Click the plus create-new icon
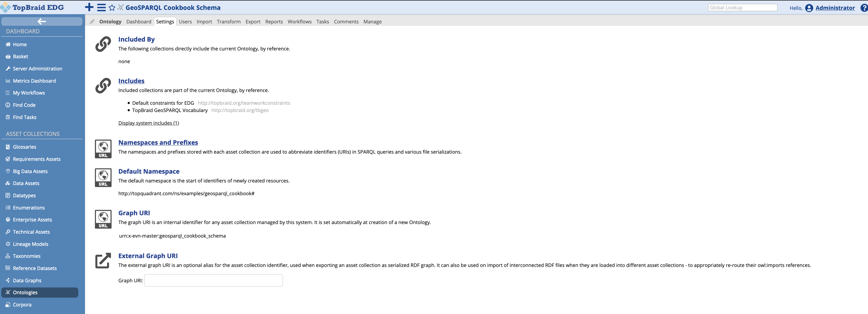This screenshot has width=868, height=314. [89, 8]
